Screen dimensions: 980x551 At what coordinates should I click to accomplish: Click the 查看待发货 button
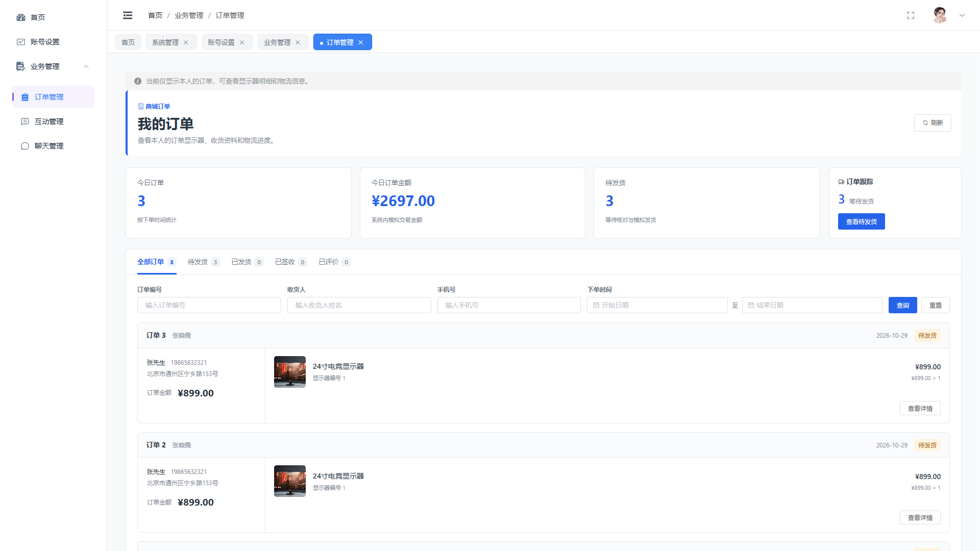(862, 221)
